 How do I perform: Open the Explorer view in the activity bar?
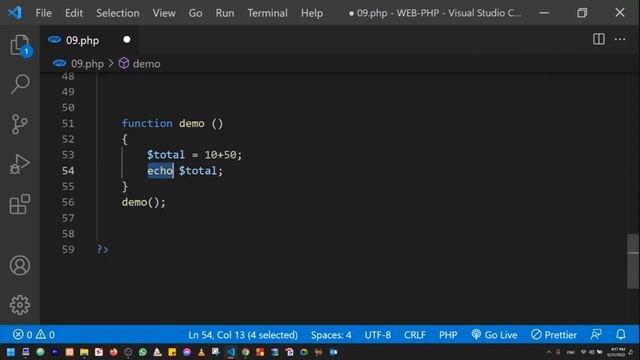[x=20, y=44]
